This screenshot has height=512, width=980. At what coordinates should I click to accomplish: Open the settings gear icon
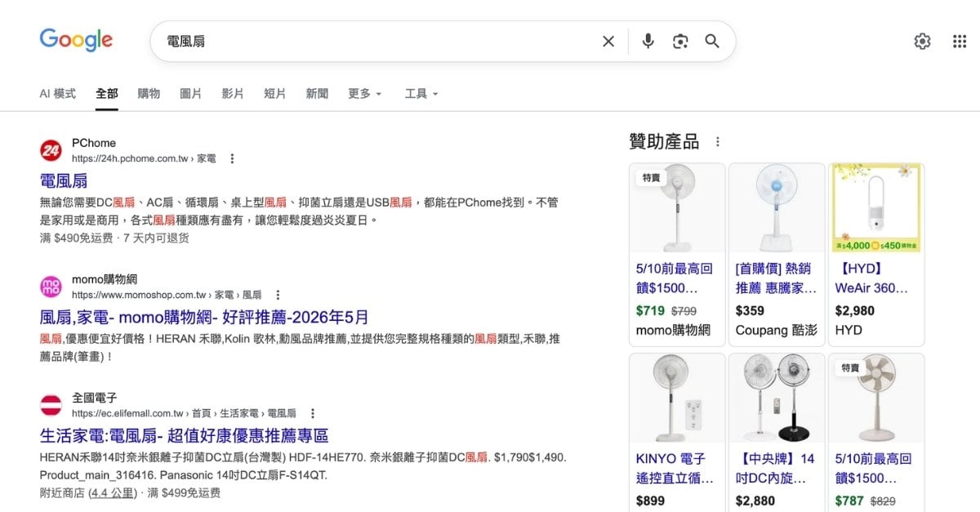coord(922,41)
